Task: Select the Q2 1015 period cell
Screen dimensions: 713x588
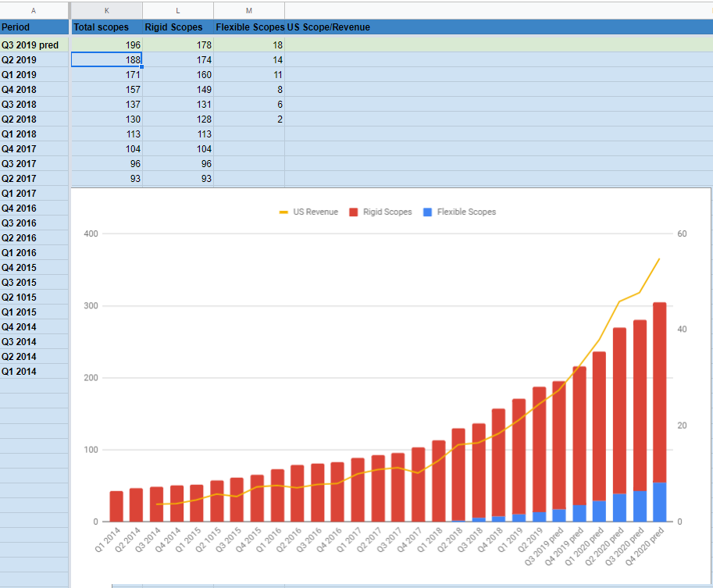Action: pyautogui.click(x=34, y=297)
